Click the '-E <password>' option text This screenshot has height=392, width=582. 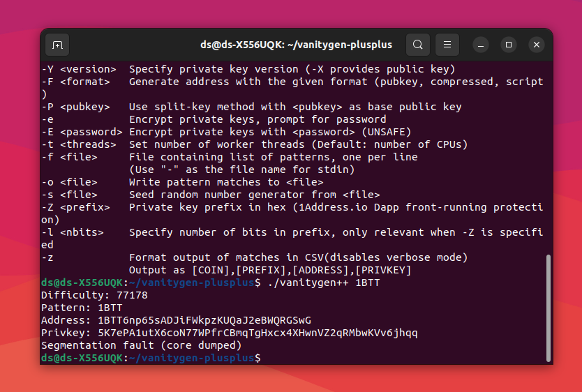[x=82, y=132]
